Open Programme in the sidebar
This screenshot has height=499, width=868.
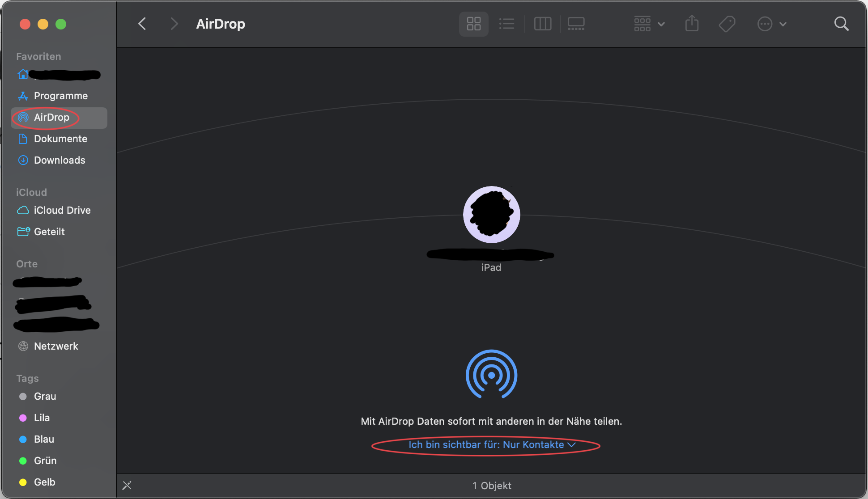60,96
